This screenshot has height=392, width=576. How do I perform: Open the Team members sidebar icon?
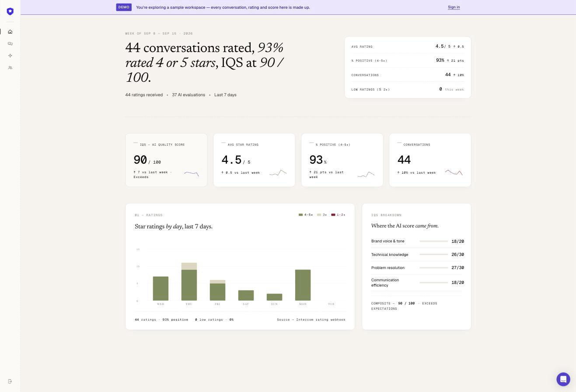(x=10, y=68)
